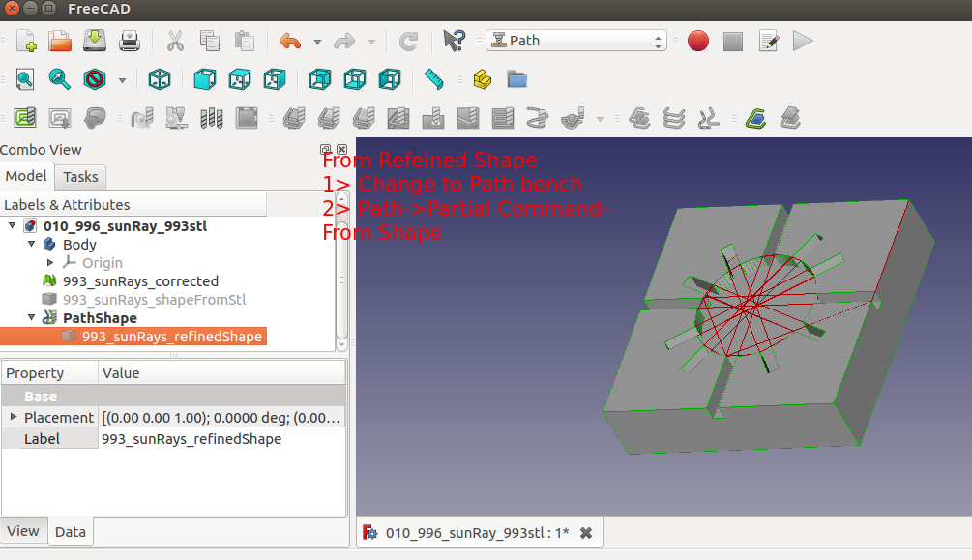
Task: Expand the Origin tree node
Action: click(x=51, y=263)
